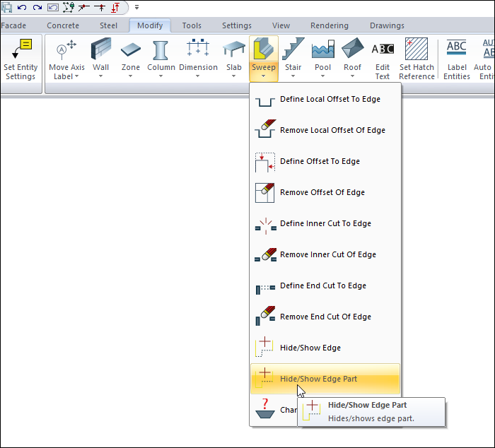Switch to the Rendering tab
Image resolution: width=495 pixels, height=448 pixels.
point(330,25)
